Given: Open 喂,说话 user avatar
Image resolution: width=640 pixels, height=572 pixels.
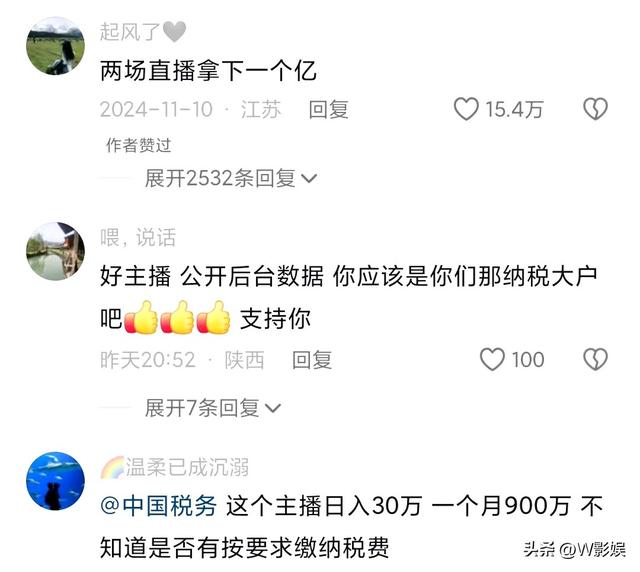Looking at the screenshot, I should point(56,251).
